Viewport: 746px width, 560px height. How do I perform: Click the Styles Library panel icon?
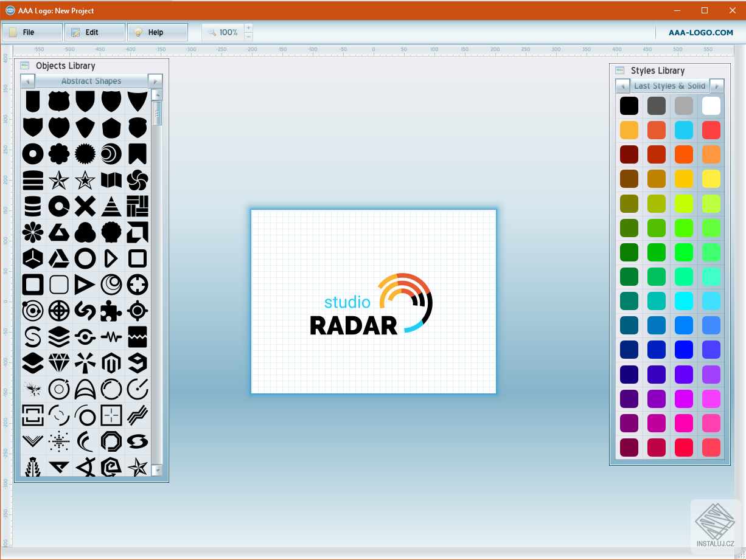pos(620,71)
